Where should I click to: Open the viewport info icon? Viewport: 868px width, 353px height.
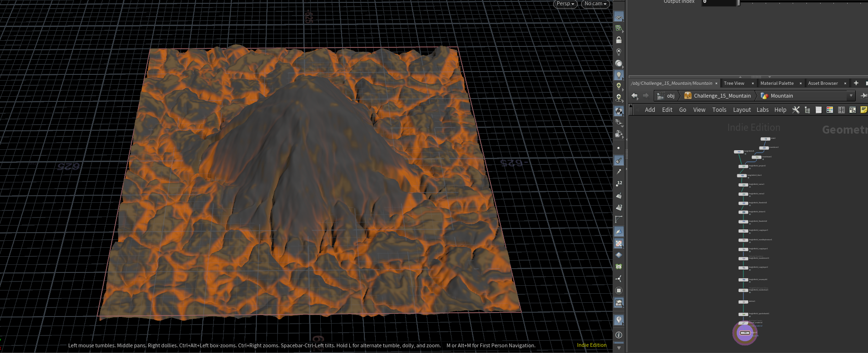click(619, 335)
